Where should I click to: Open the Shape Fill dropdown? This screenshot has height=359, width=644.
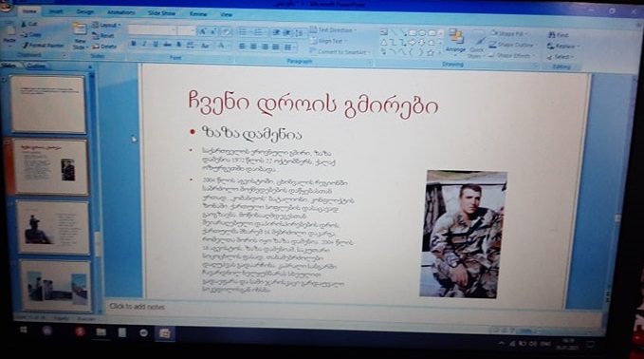509,33
